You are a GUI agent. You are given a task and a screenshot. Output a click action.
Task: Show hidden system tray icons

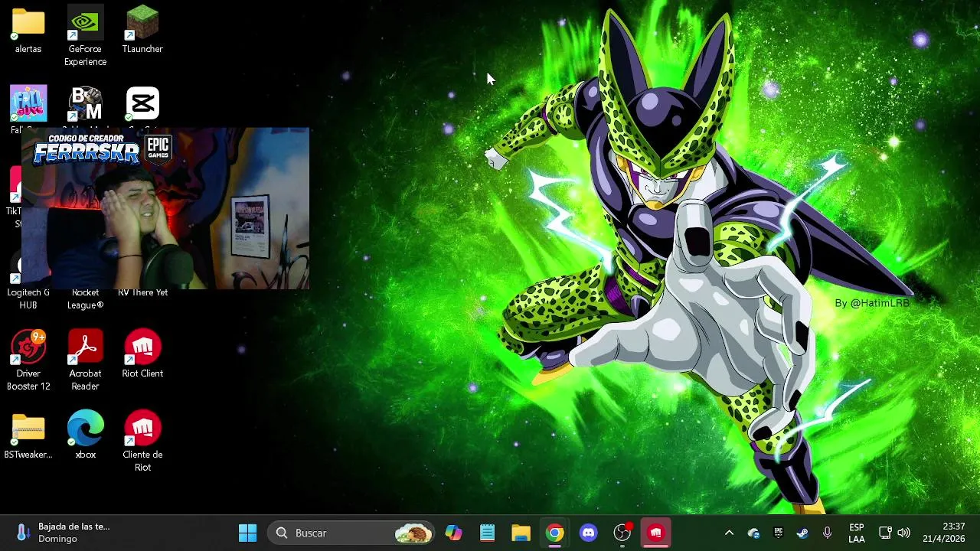pos(729,533)
